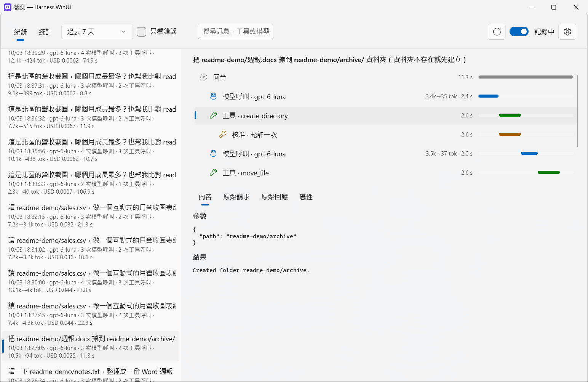Toggle the 記錄中 recording switch
588x382 pixels.
(519, 32)
